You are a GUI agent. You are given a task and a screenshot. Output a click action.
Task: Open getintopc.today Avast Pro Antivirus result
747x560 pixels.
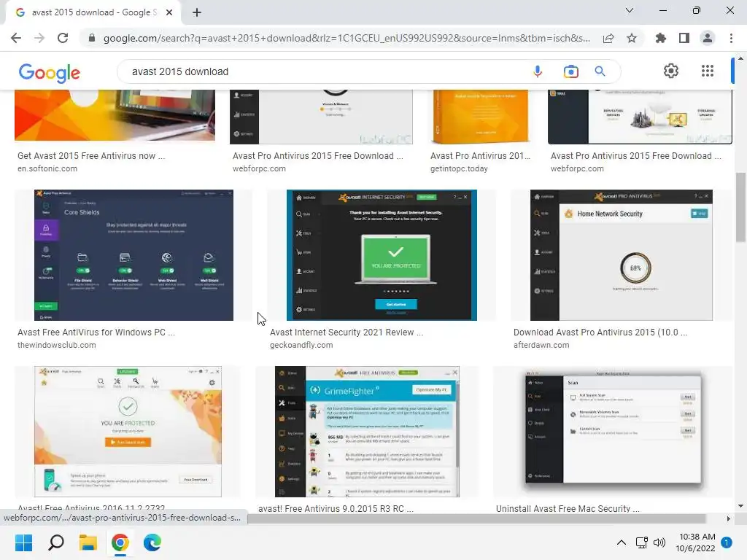coord(480,156)
